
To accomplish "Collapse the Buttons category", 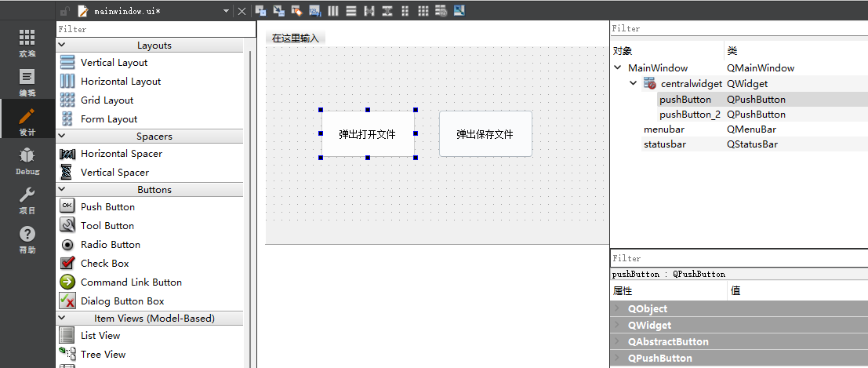I will [x=62, y=189].
